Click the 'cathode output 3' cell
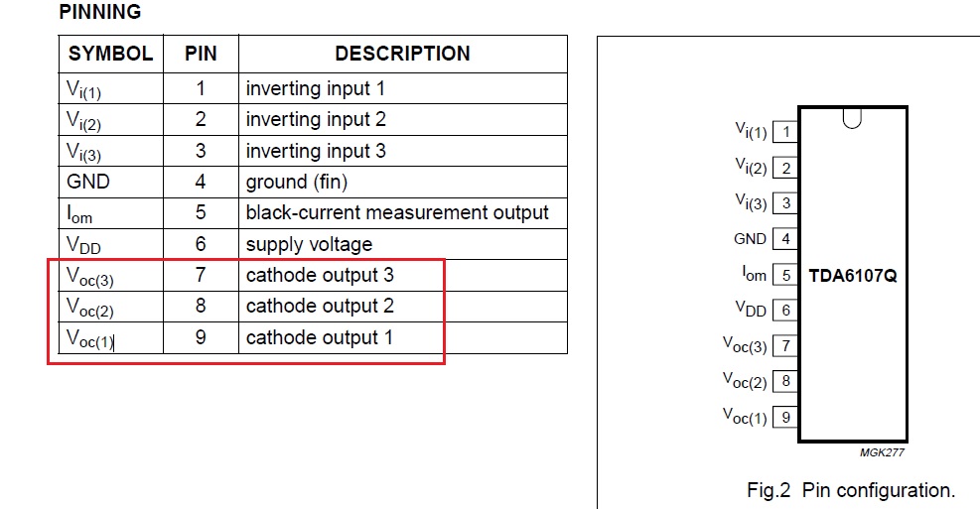The height and width of the screenshot is (509, 980). [320, 275]
